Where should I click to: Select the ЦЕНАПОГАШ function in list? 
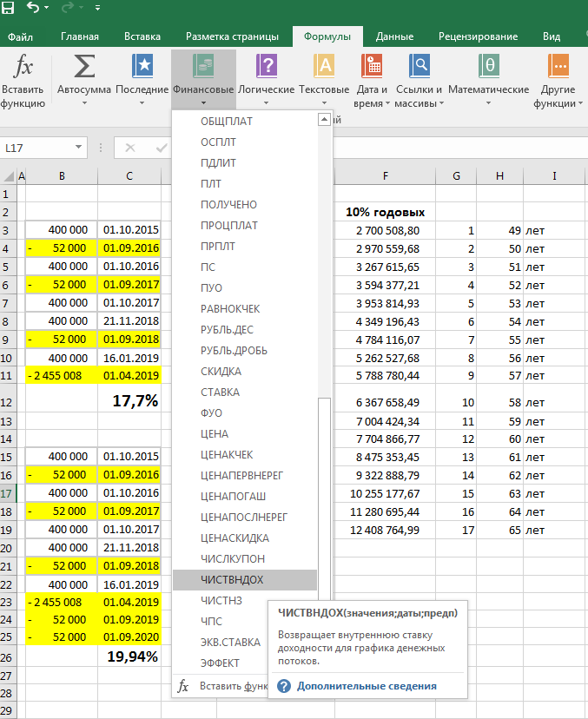(245, 497)
